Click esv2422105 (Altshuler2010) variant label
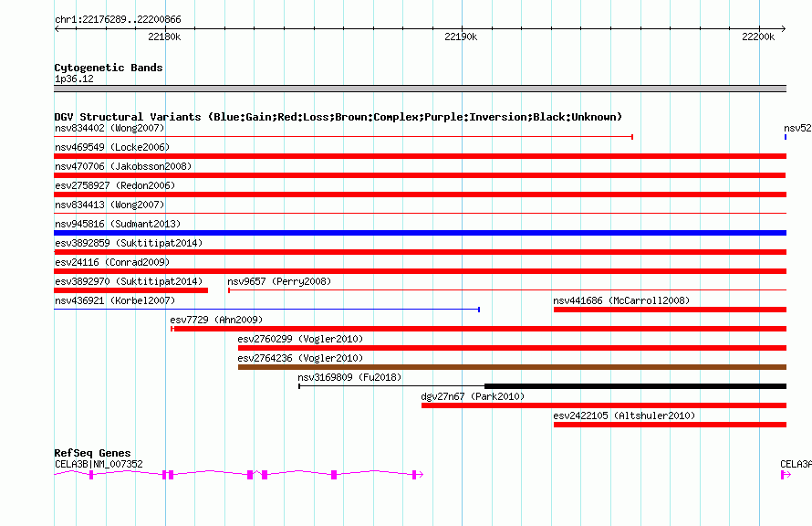This screenshot has width=812, height=526. [x=624, y=416]
